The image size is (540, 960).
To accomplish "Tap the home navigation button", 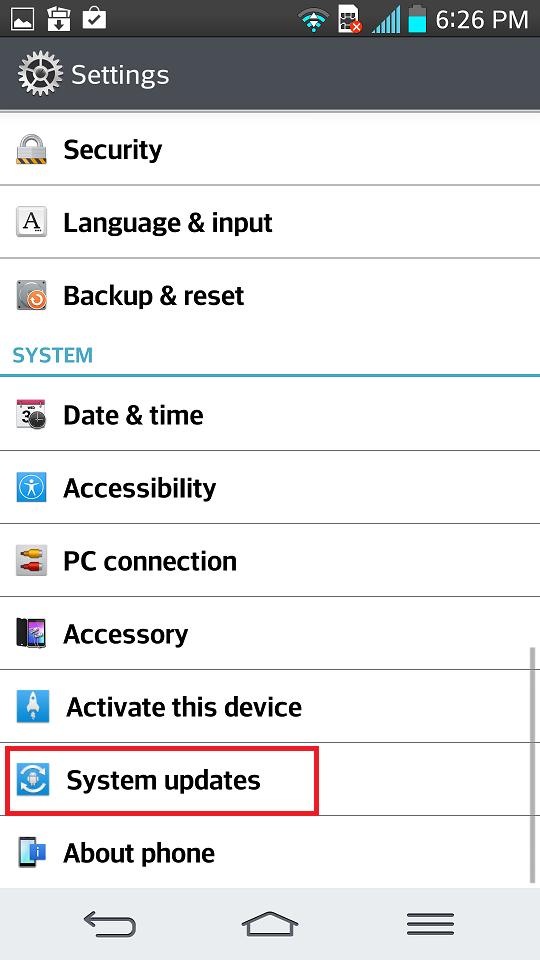I will [x=270, y=924].
